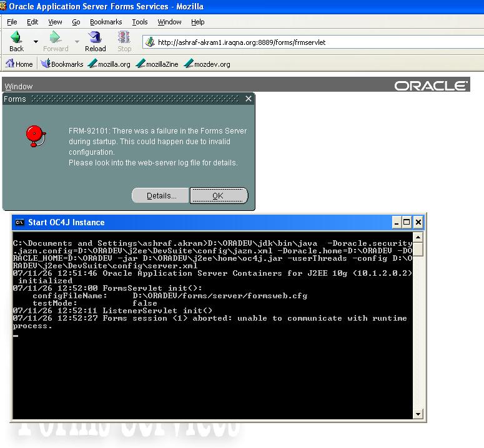Click console scrollbar up arrow
Image resolution: width=484 pixels, height=448 pixels.
418,237
